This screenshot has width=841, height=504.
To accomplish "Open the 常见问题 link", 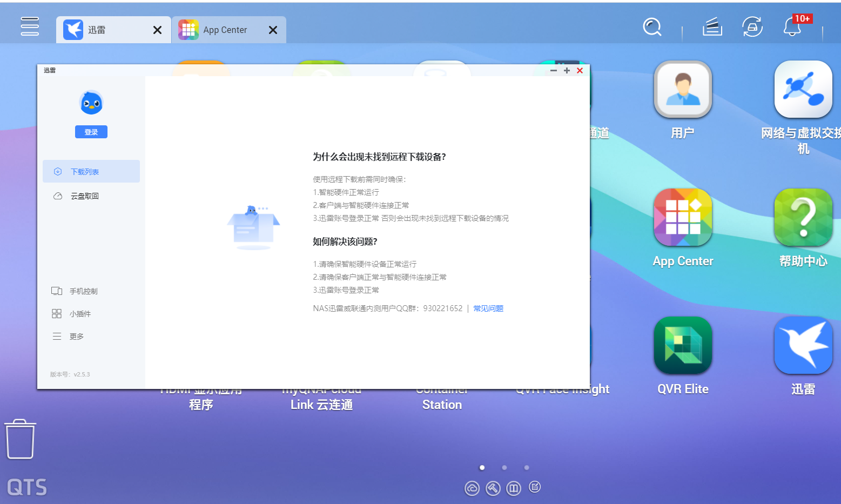I will [x=488, y=308].
